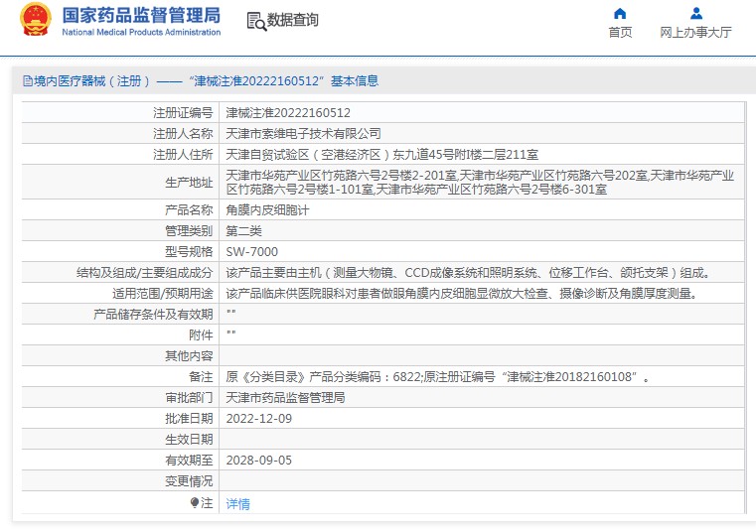Click the 审批部门 row label
Screen dimensions: 756x532
click(x=189, y=398)
